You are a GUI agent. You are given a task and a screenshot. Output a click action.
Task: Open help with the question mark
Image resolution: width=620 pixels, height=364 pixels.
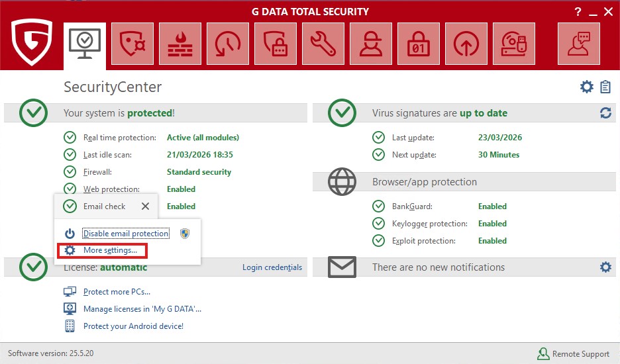click(578, 12)
